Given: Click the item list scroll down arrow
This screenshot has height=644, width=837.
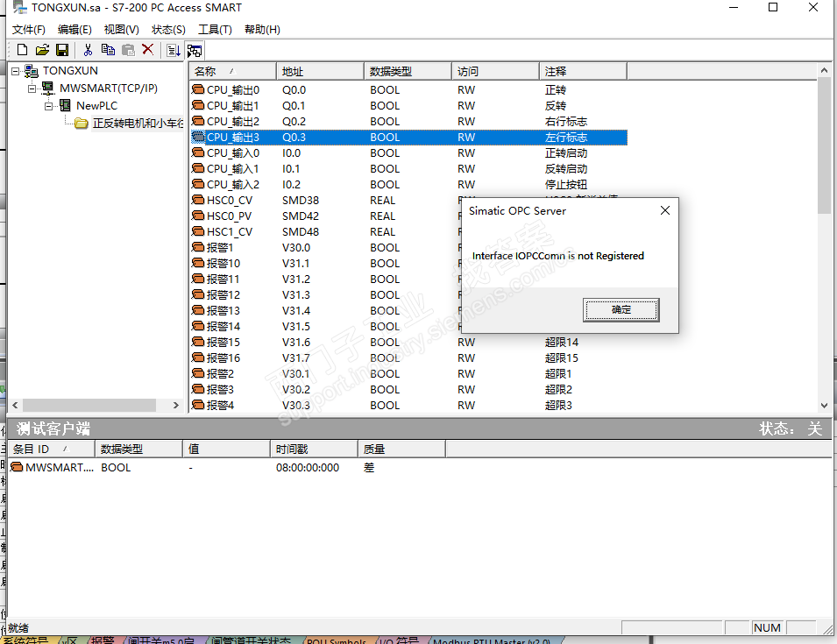Looking at the screenshot, I should pyautogui.click(x=824, y=406).
